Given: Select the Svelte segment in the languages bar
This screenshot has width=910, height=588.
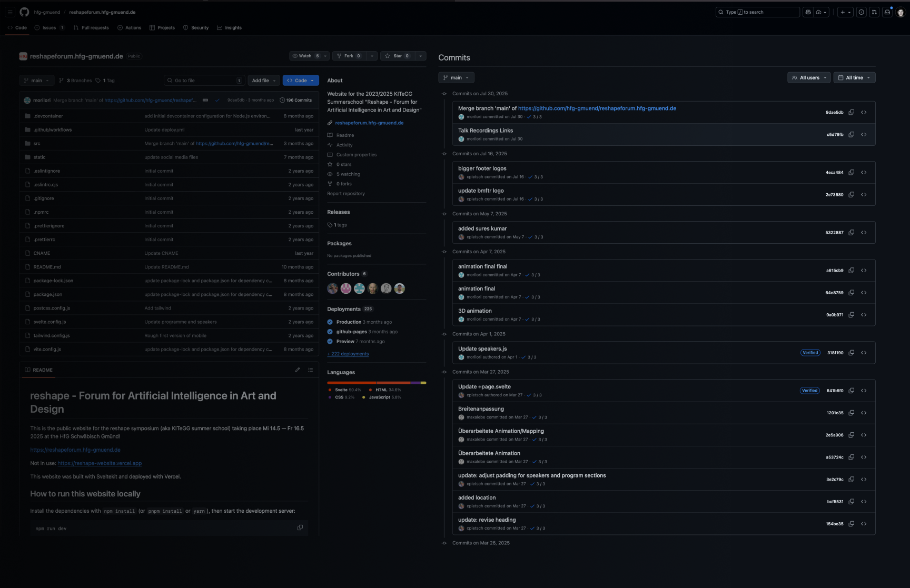Looking at the screenshot, I should [x=350, y=383].
